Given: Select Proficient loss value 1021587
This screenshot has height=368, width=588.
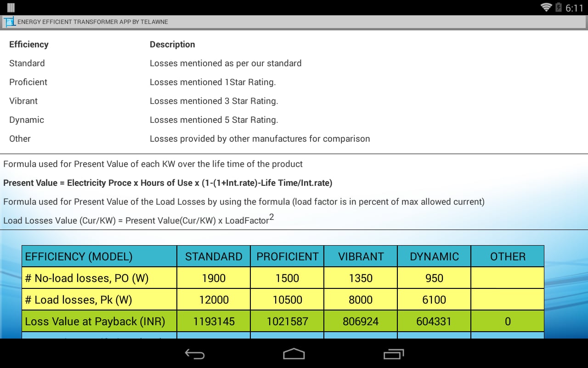Looking at the screenshot, I should [287, 321].
